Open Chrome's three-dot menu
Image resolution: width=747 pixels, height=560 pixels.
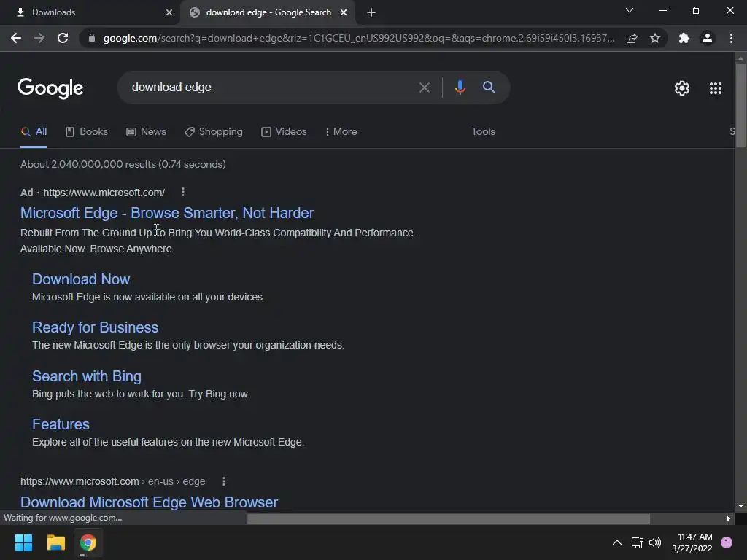tap(731, 38)
